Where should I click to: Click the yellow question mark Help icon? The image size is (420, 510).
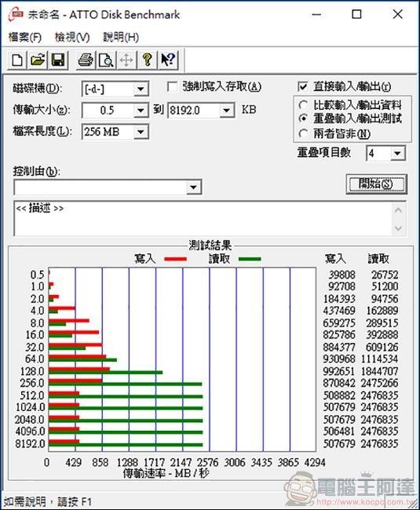coord(147,60)
